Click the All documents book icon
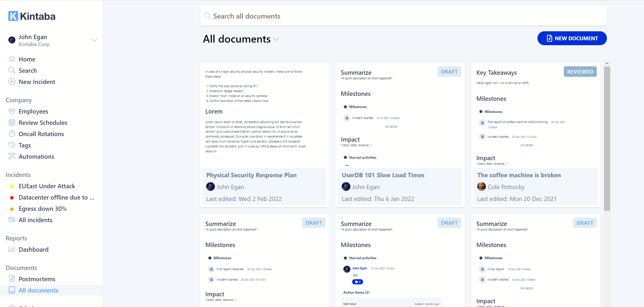Screen dimensions: 644x307 tap(12, 290)
